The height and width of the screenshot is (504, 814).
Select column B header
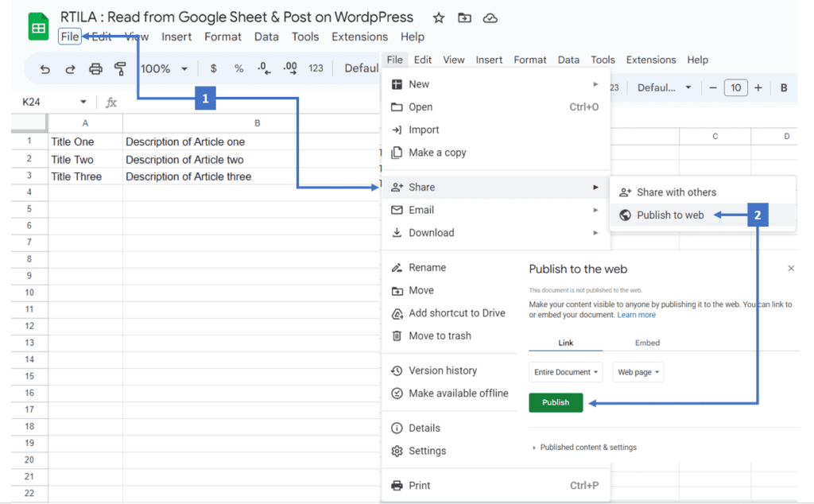[257, 123]
